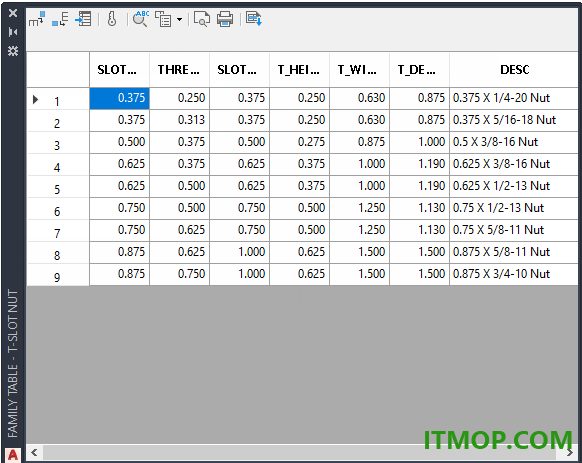The width and height of the screenshot is (582, 463).
Task: Click the 0.875 T_WI cell in row 3
Action: (360, 142)
